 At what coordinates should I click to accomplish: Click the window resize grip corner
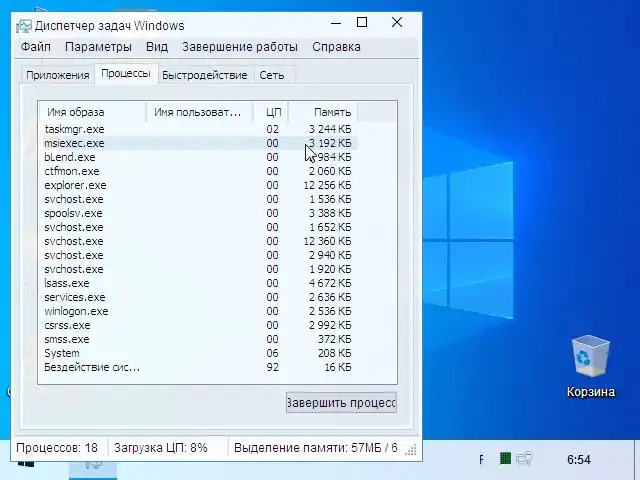coord(411,449)
